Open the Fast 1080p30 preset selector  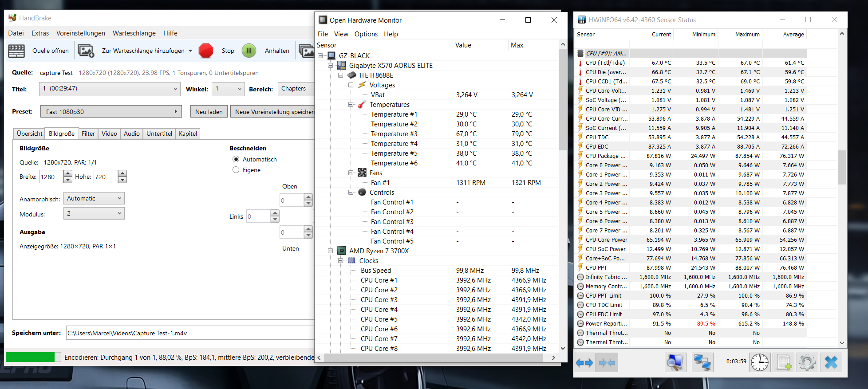(x=111, y=112)
